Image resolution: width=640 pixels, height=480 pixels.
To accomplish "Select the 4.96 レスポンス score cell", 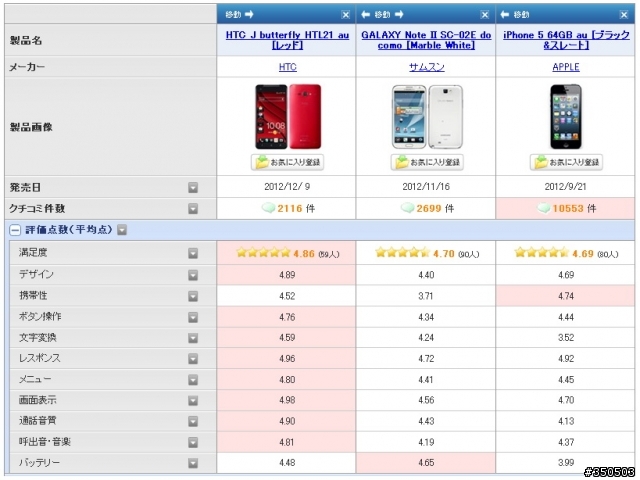I will [287, 359].
